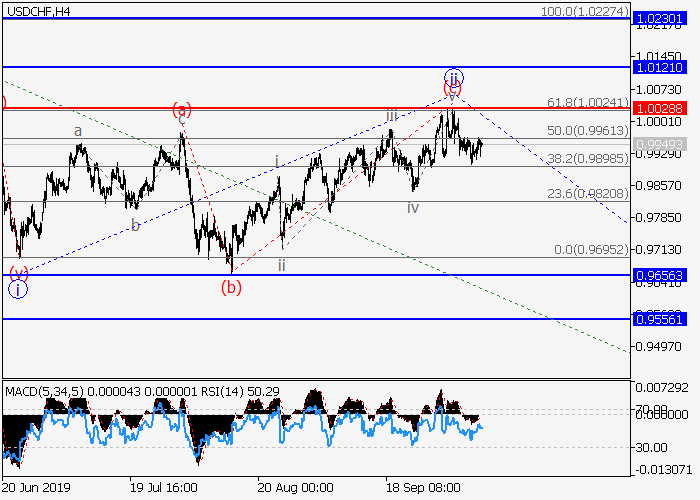Click the red (v) wave label
The image size is (700, 500).
pyautogui.click(x=18, y=272)
